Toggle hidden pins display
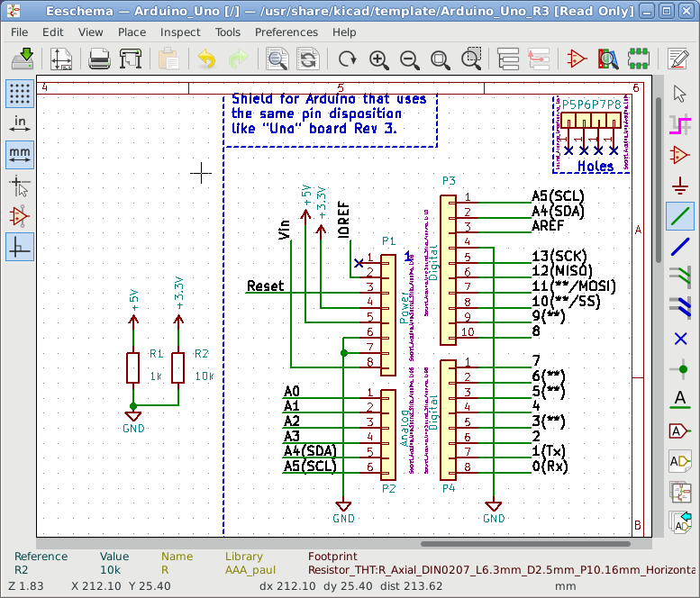This screenshot has width=700, height=598. (x=20, y=216)
